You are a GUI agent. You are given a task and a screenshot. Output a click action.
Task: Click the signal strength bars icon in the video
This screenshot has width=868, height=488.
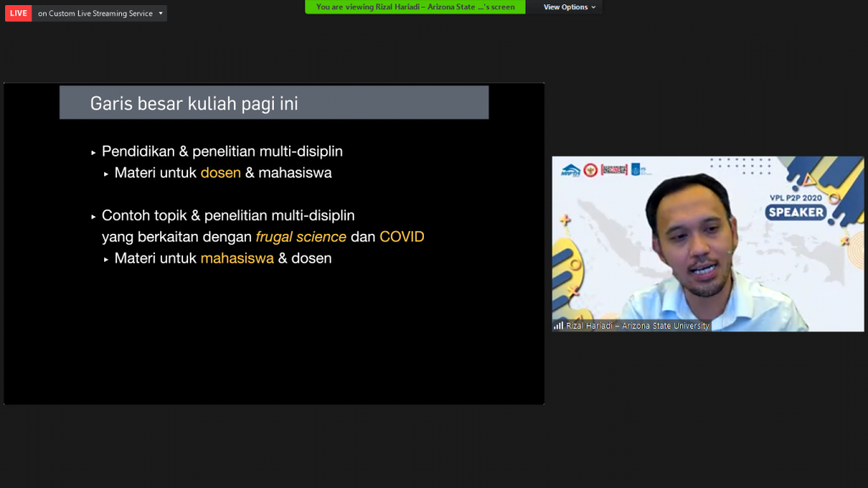pyautogui.click(x=559, y=325)
